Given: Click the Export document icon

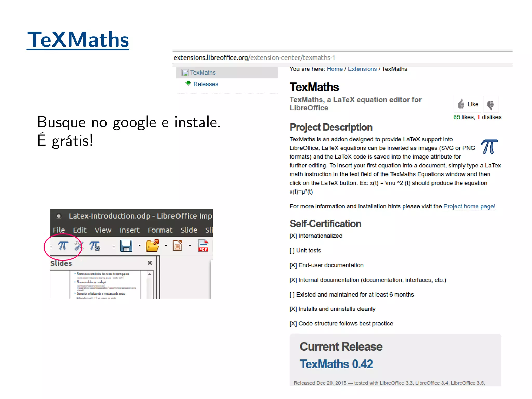Looking at the screenshot, I should (177, 246).
